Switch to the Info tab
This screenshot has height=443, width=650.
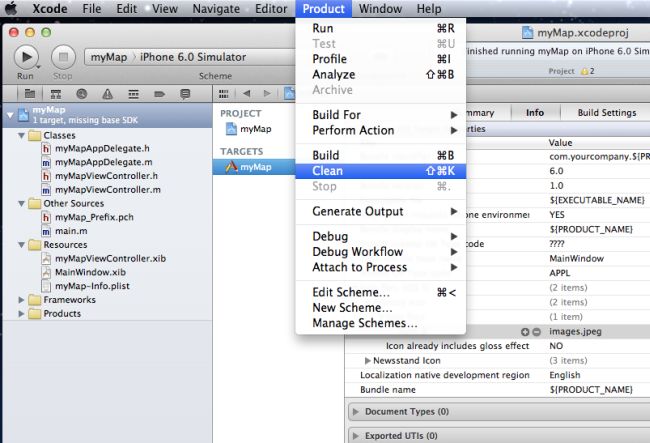tap(535, 113)
